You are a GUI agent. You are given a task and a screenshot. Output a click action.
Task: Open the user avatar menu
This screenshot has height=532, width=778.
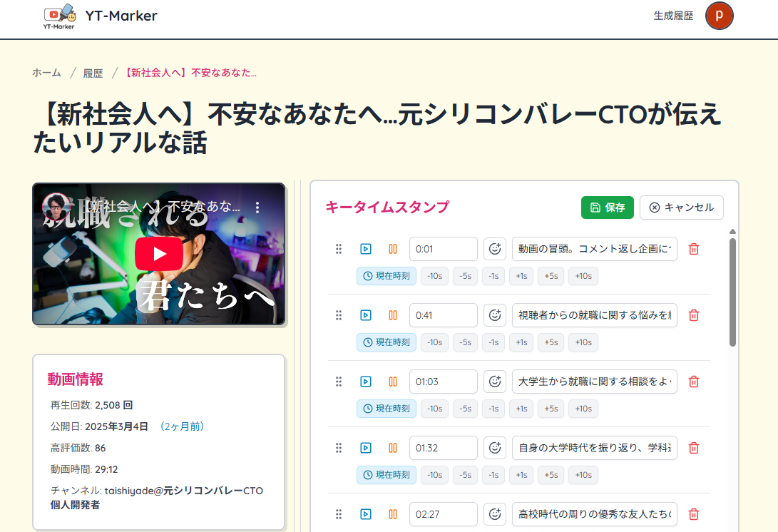pyautogui.click(x=719, y=16)
